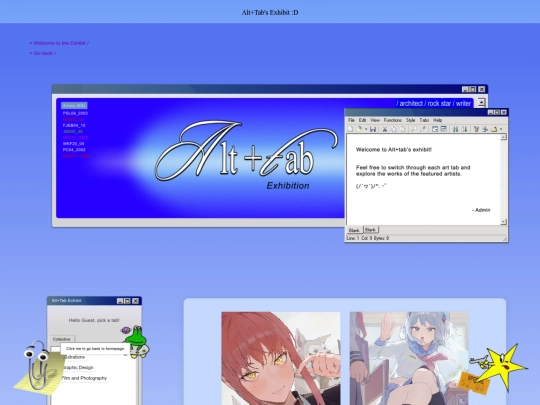Click the icon right of the Y-shaped tool
540x405 pixels.
(485, 129)
